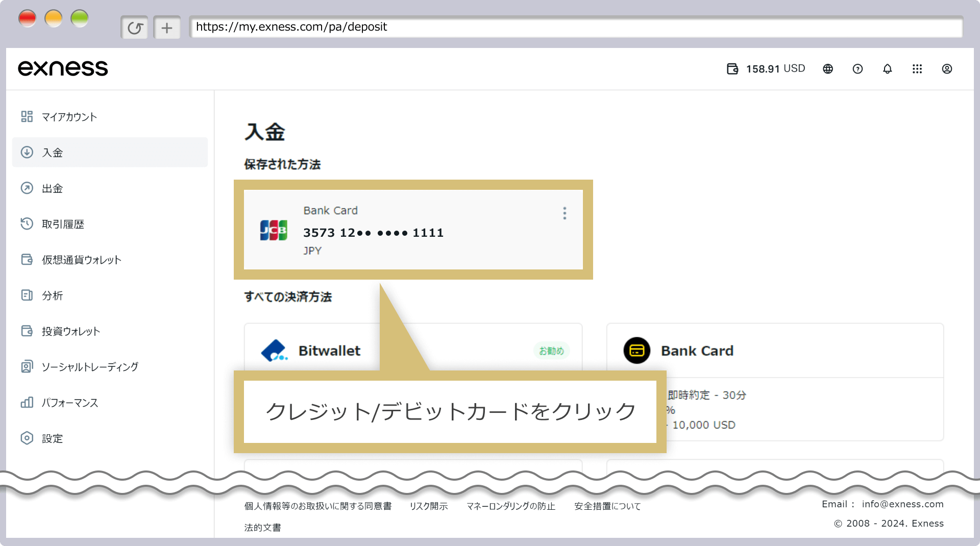Click the 出金 withdrawal arrow icon
Image resolution: width=980 pixels, height=546 pixels.
[x=27, y=188]
